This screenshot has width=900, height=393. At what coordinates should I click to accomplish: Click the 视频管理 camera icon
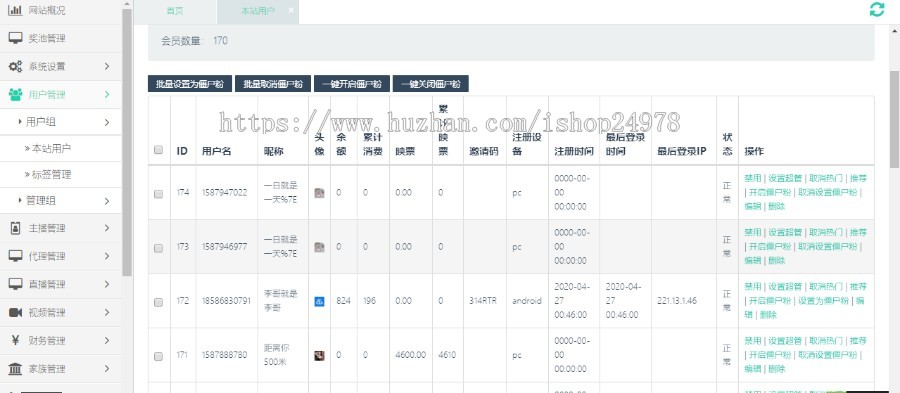(15, 312)
